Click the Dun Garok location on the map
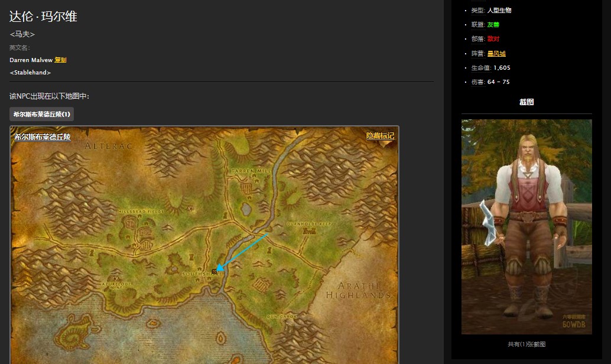 (x=281, y=316)
